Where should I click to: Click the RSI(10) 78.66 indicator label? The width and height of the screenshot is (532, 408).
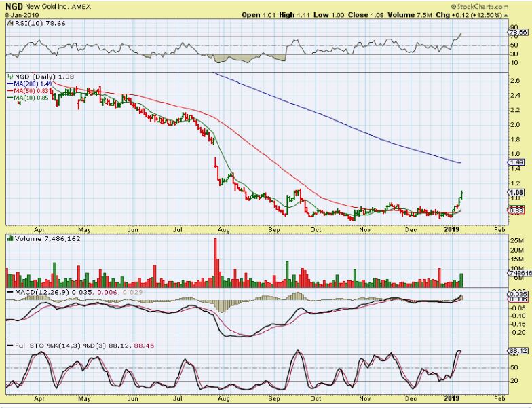pos(39,23)
